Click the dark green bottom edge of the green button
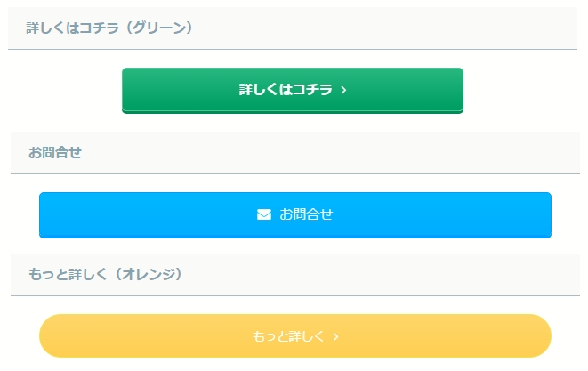The image size is (588, 371). coord(293,111)
